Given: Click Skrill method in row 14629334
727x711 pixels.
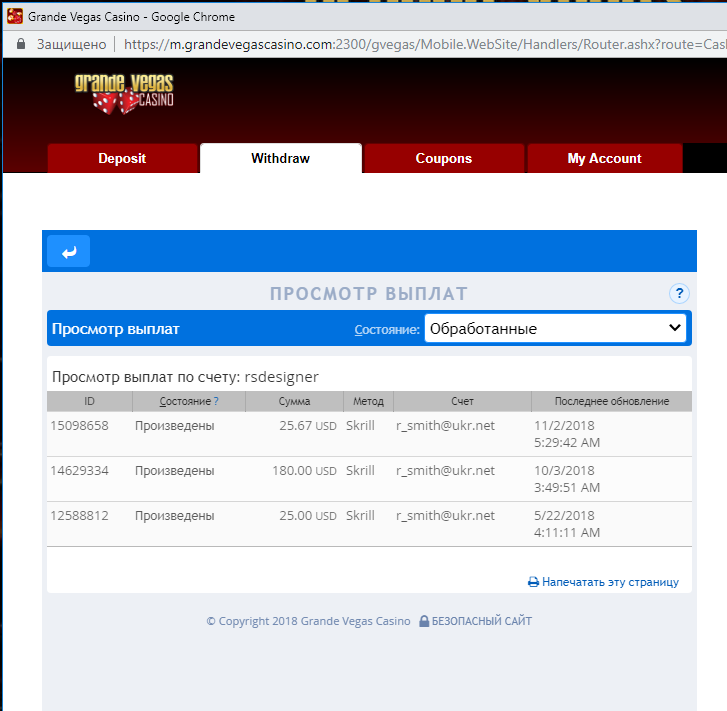Looking at the screenshot, I should click(x=360, y=471).
